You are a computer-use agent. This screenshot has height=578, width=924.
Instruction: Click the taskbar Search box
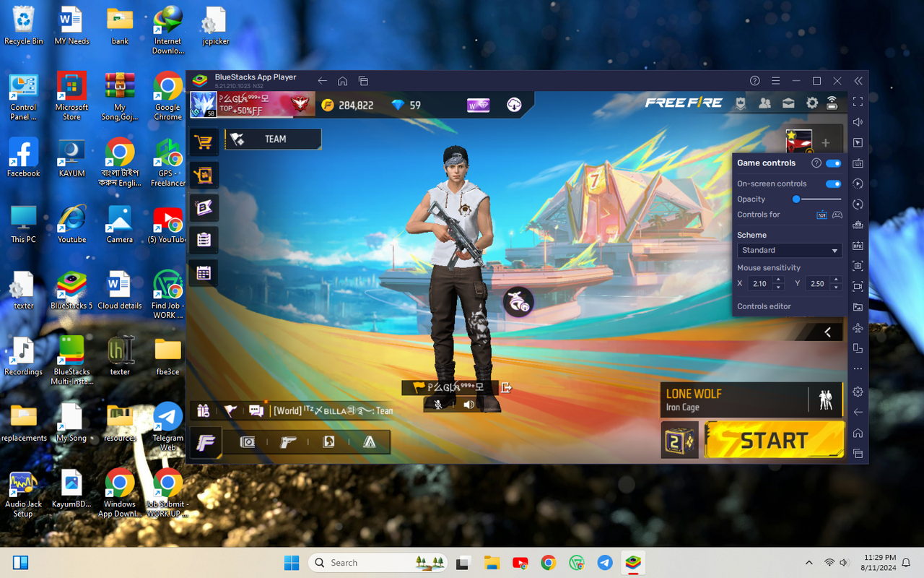pos(378,563)
